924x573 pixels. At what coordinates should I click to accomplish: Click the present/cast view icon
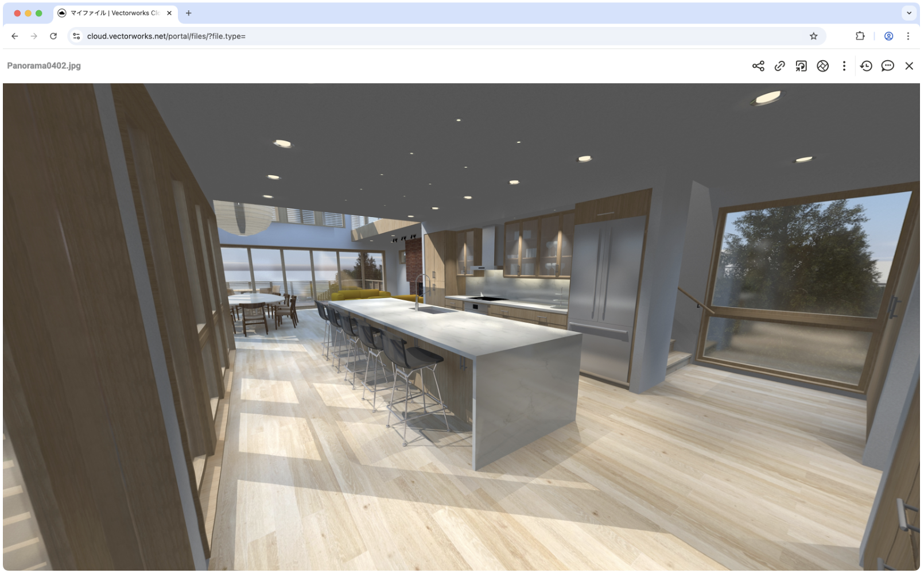click(x=801, y=66)
